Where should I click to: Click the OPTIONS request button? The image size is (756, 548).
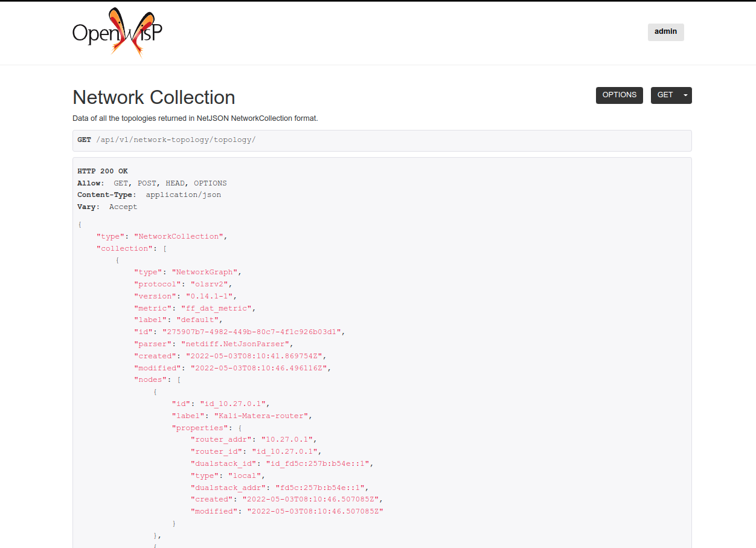coord(619,95)
